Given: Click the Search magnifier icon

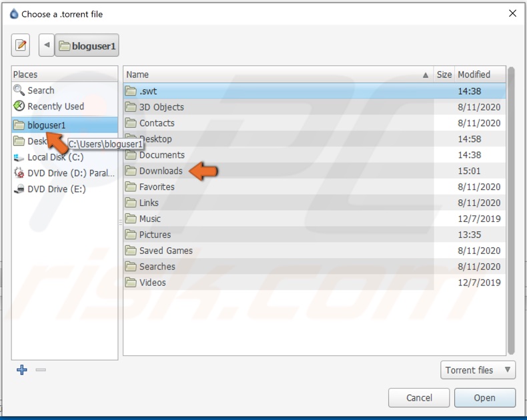Looking at the screenshot, I should pos(19,90).
